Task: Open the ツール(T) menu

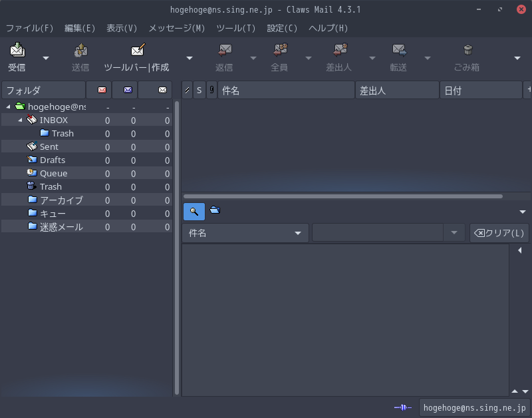Action: [x=236, y=28]
